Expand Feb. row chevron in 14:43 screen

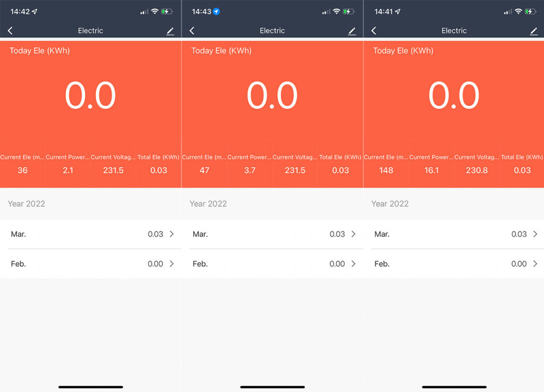pos(353,264)
